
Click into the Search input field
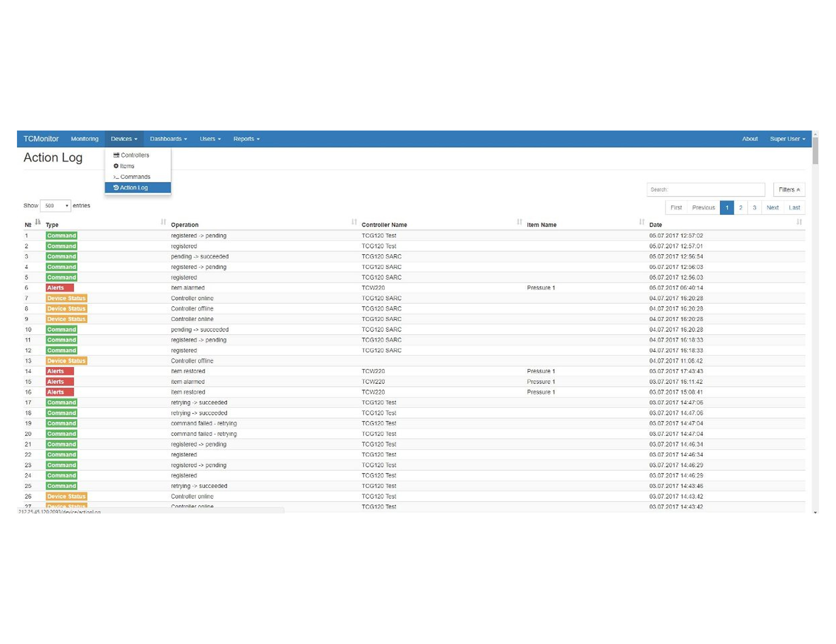705,190
